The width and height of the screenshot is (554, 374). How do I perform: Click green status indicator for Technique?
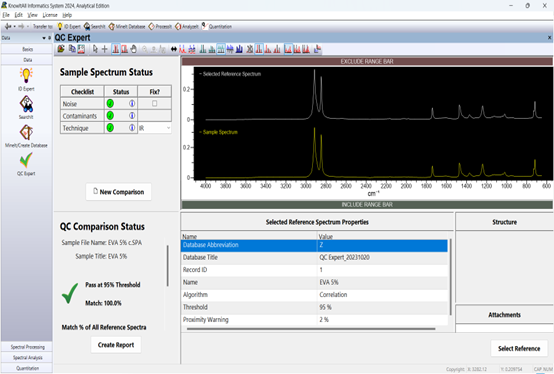[110, 127]
